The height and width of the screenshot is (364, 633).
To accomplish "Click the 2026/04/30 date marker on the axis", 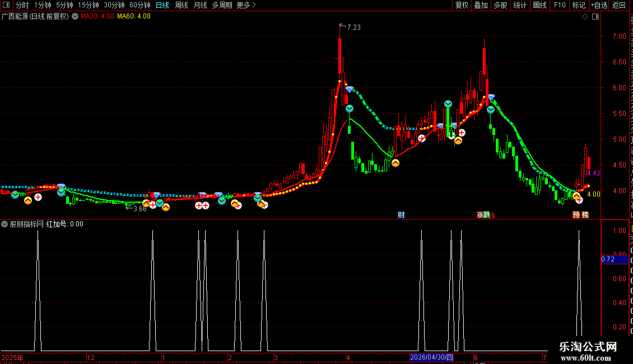I will [x=431, y=357].
